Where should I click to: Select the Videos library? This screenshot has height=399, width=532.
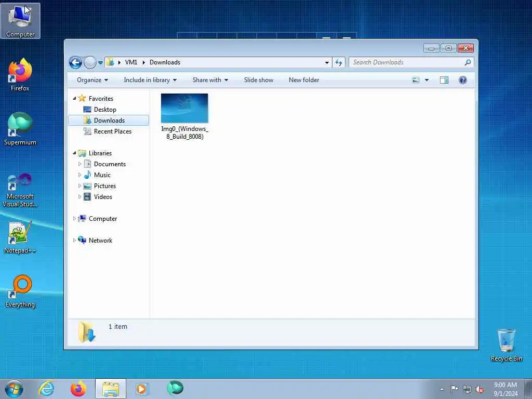coord(103,197)
